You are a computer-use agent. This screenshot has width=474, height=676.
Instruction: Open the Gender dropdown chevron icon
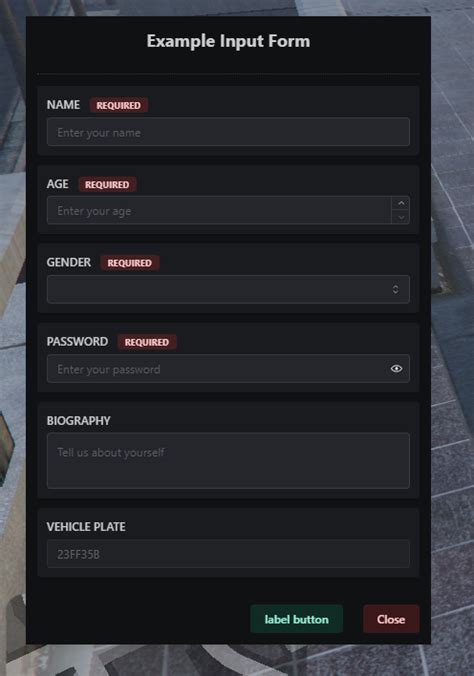(x=396, y=289)
